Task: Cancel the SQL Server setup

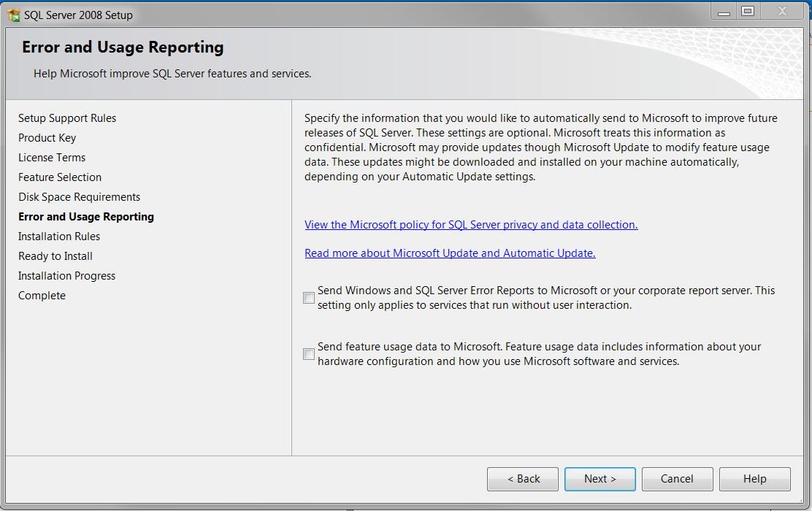Action: [x=677, y=479]
